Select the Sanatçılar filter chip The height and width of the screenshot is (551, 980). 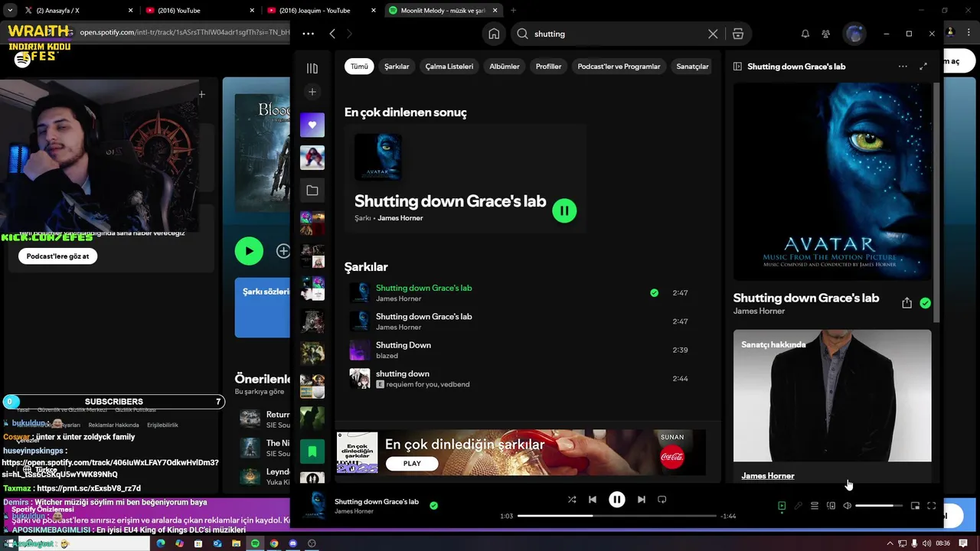point(692,67)
